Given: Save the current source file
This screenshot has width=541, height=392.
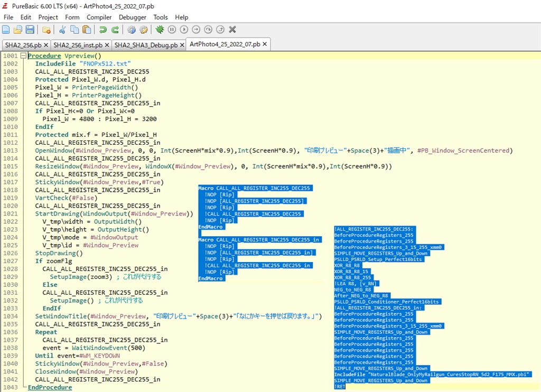Looking at the screenshot, I should click(30, 30).
